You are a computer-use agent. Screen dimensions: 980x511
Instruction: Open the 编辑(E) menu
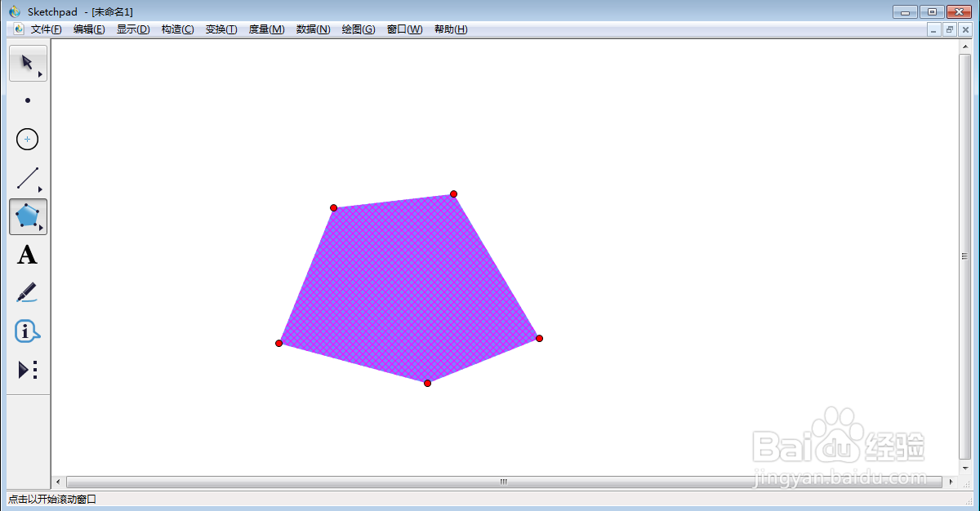click(89, 29)
